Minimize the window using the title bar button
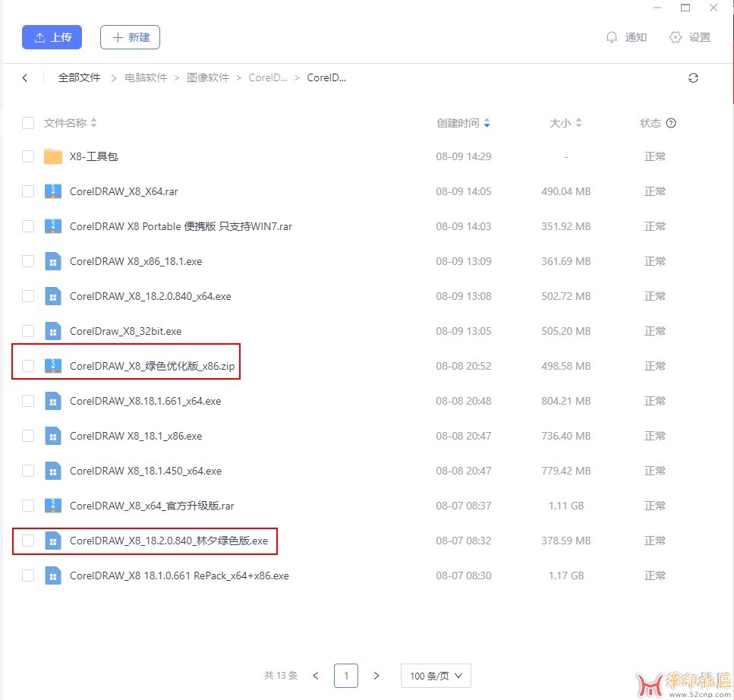This screenshot has height=700, width=734. coord(657,8)
